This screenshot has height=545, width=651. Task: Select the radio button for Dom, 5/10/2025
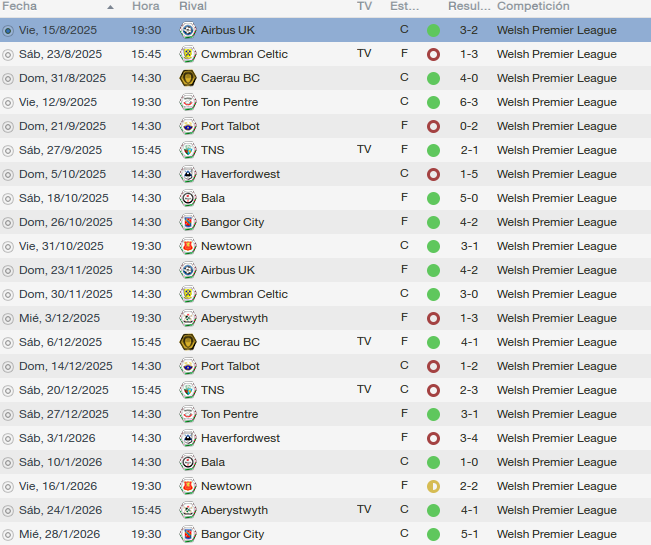click(x=7, y=174)
